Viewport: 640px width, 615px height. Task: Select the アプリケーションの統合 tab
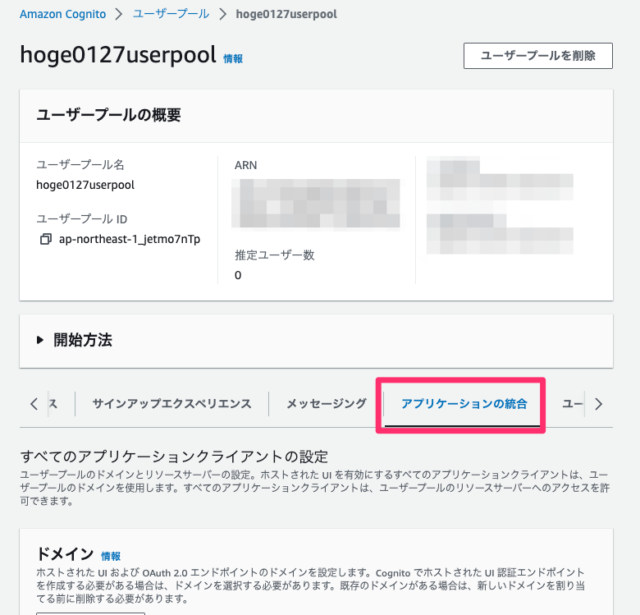coord(464,404)
